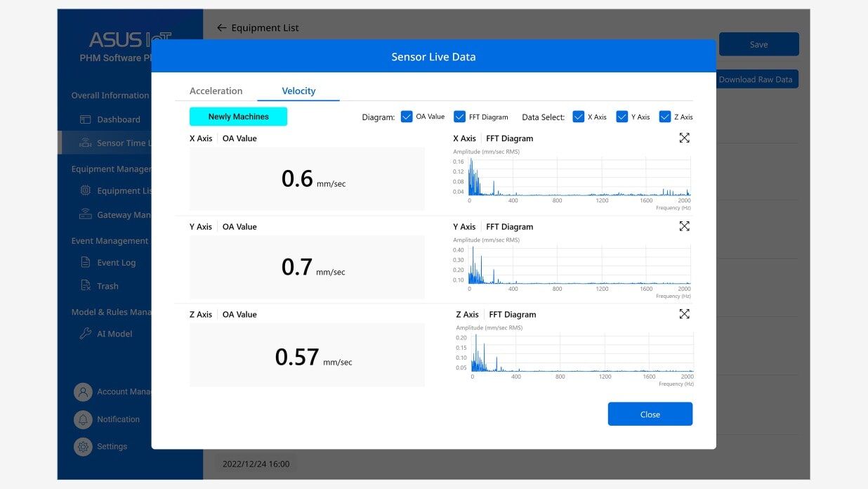Viewport: 868px width, 489px height.
Task: Click the X Axis FFT chart area
Action: pos(579,176)
